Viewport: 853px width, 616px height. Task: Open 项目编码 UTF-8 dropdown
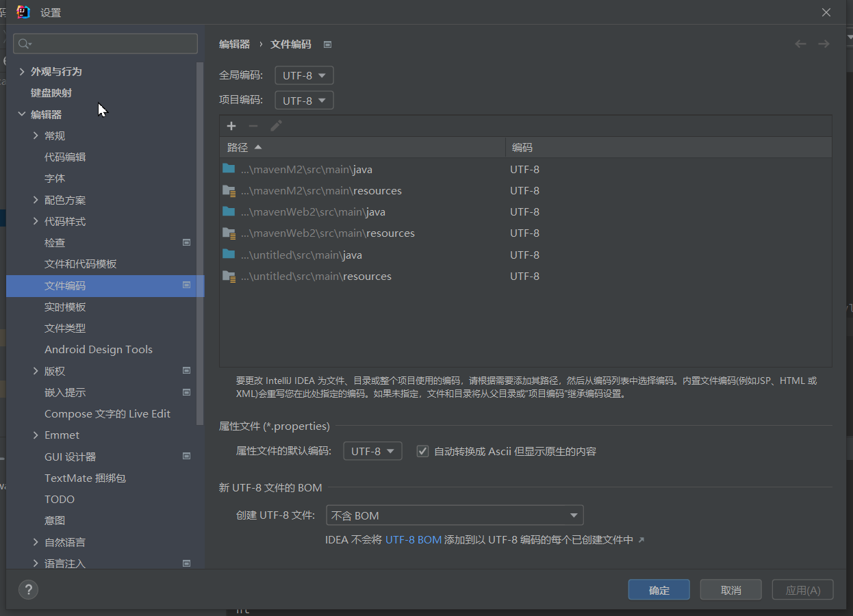tap(304, 100)
